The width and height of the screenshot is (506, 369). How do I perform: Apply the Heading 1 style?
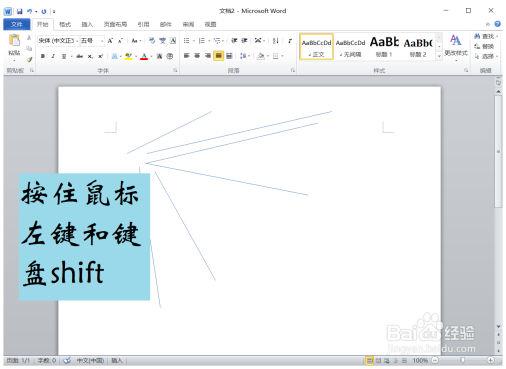384,47
